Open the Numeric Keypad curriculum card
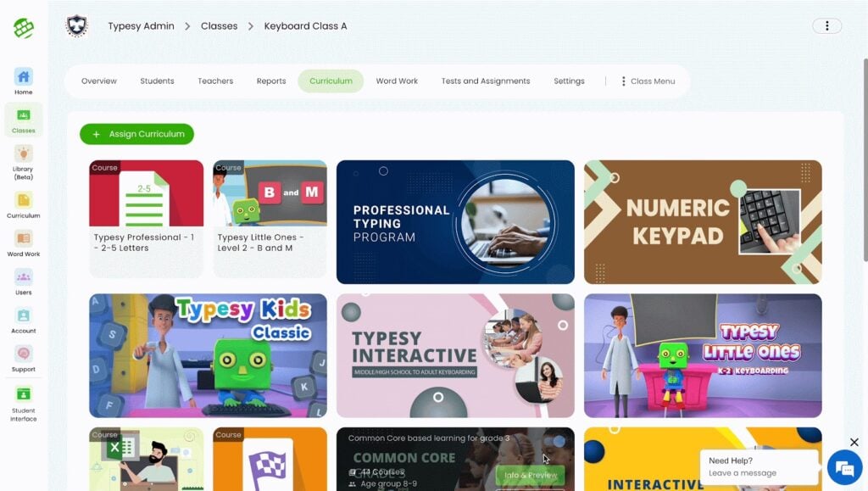This screenshot has height=491, width=868. (703, 222)
